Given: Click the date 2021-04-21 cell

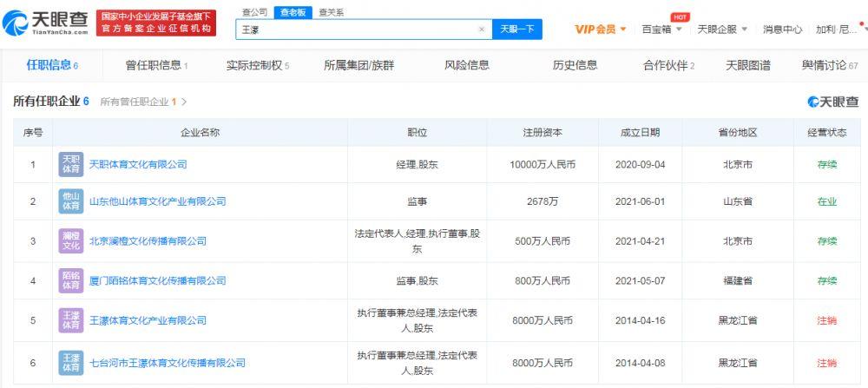Looking at the screenshot, I should point(640,241).
